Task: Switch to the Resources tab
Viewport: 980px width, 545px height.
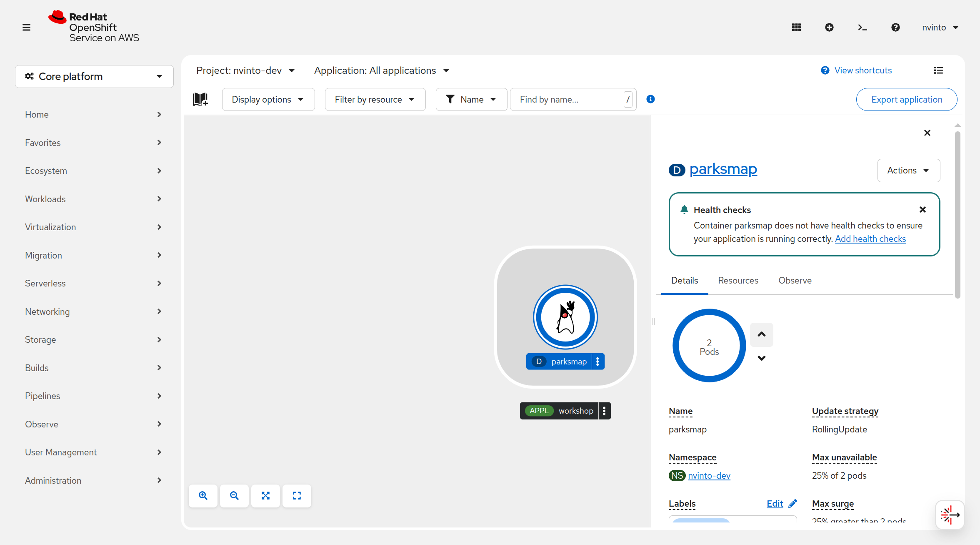Action: point(738,281)
